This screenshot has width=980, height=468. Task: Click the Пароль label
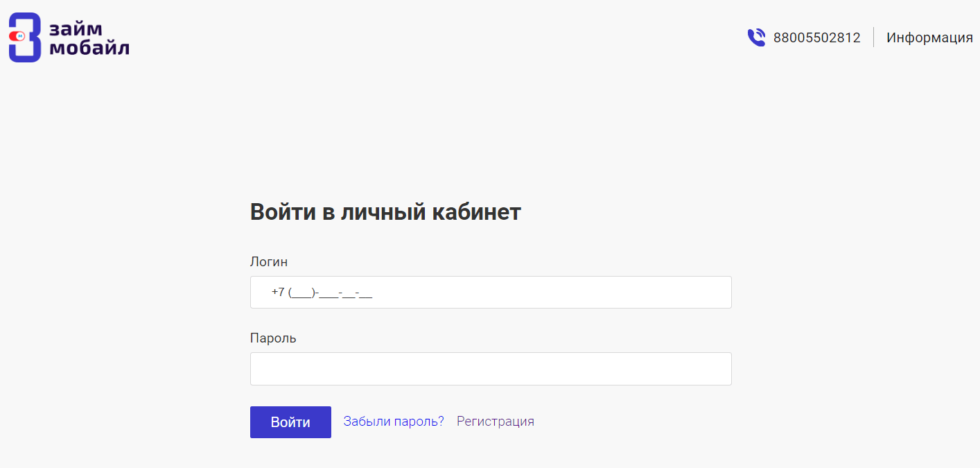coord(273,338)
